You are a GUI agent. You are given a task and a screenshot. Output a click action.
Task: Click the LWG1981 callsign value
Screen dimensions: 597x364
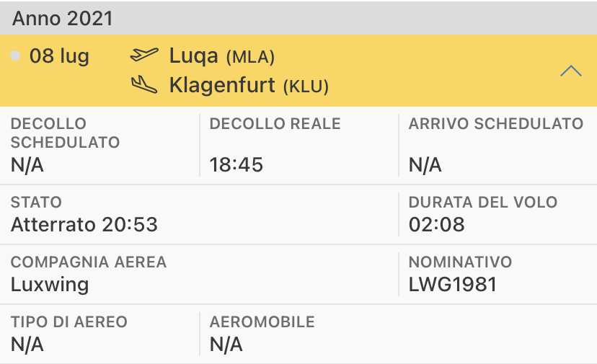pos(453,284)
